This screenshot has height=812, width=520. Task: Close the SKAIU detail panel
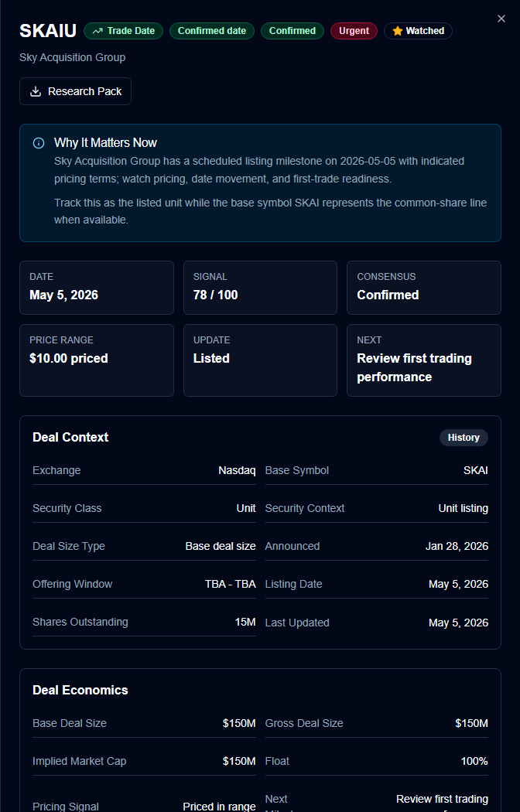501,19
